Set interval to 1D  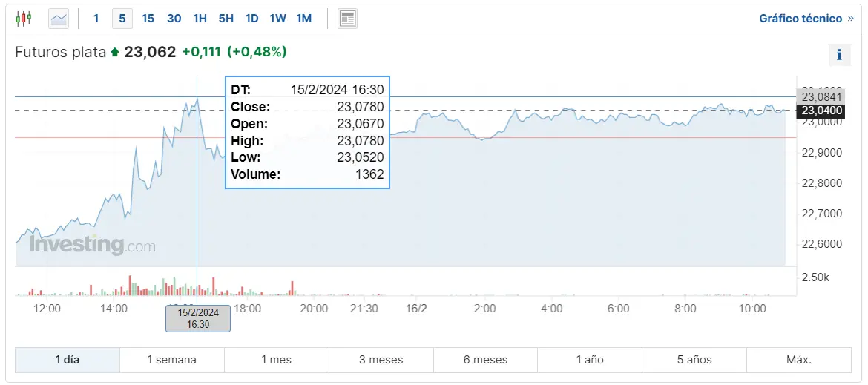point(252,19)
